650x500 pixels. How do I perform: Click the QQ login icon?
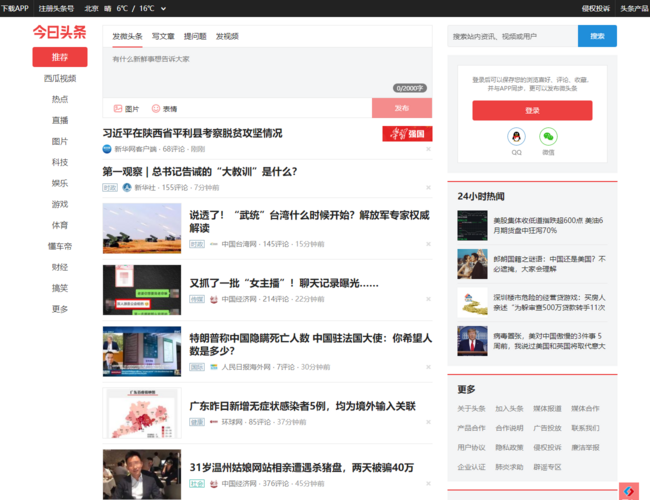coord(516,137)
